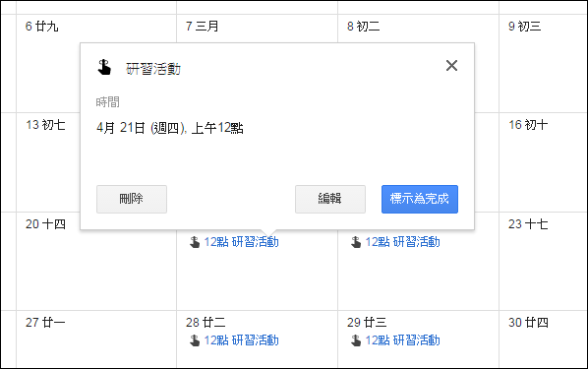Open the 12點 研習活動 event on April 21
The image size is (588, 369).
click(241, 242)
